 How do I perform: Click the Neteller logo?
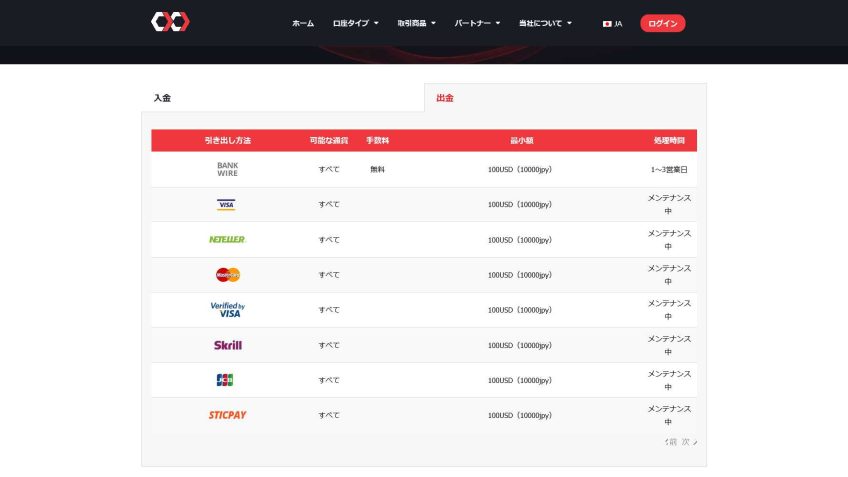click(x=227, y=240)
